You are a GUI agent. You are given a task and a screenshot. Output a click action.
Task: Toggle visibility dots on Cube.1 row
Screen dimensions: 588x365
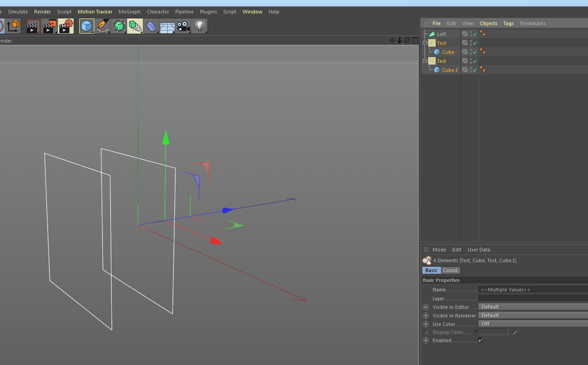[470, 70]
